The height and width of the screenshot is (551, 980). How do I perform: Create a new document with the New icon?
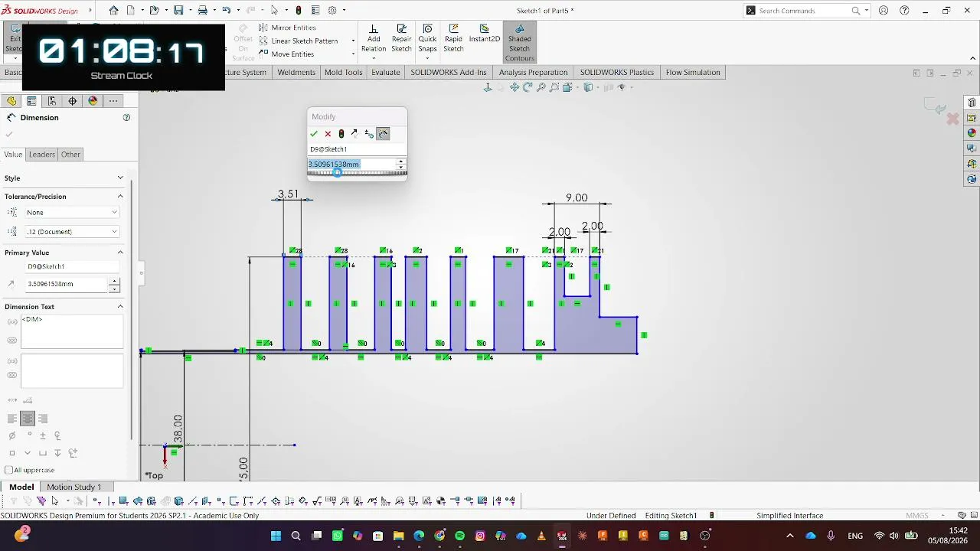[131, 11]
